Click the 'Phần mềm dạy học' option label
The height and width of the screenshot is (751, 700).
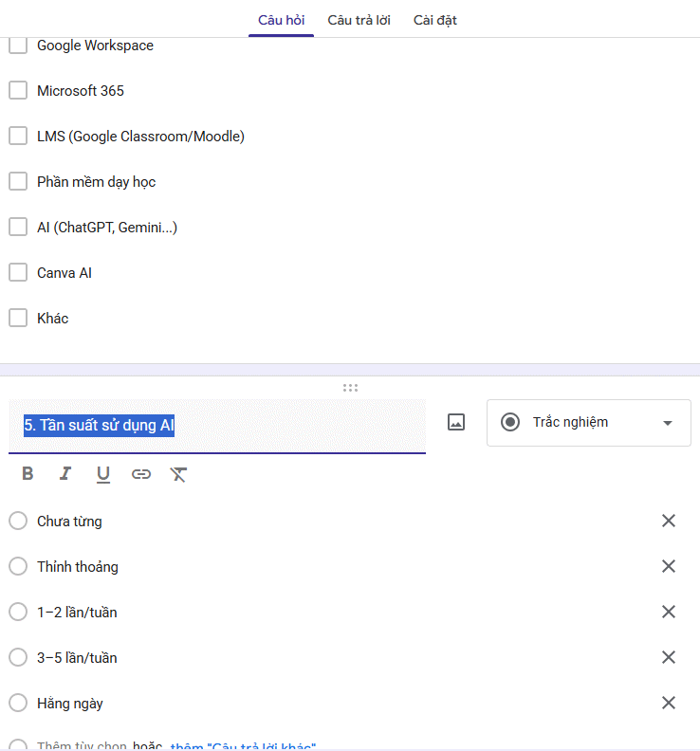click(97, 182)
